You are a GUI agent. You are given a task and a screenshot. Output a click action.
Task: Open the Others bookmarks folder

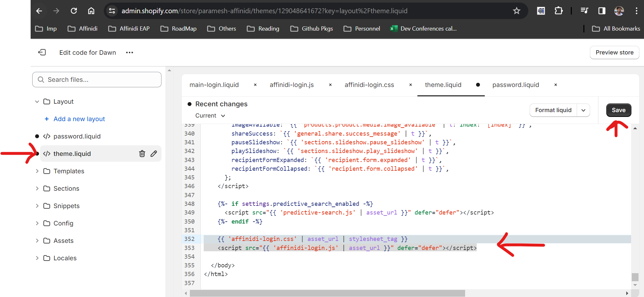[222, 29]
